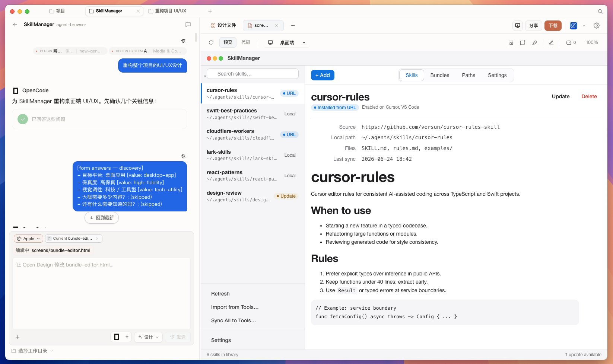Open the chat history speech-bubble icon
The width and height of the screenshot is (613, 364).
click(x=188, y=25)
